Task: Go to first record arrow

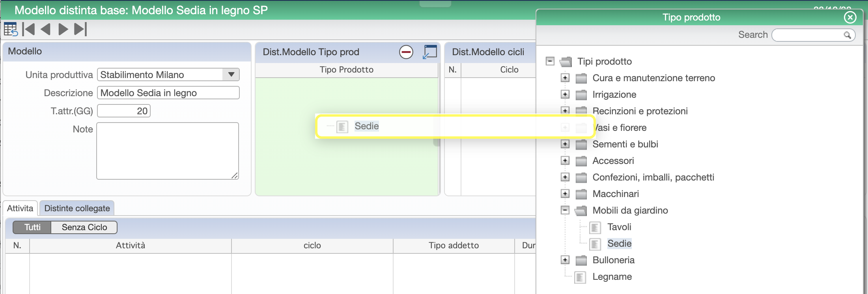Action: (x=28, y=30)
